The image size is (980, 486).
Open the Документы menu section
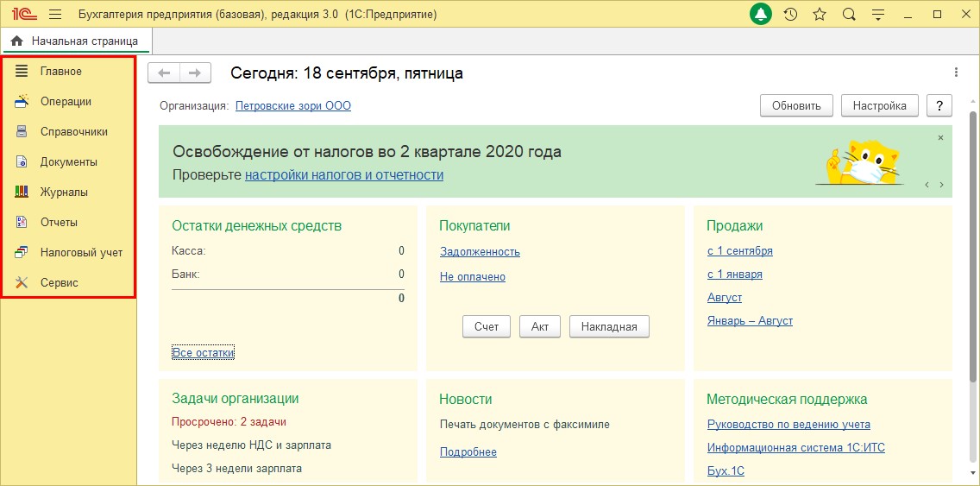pyautogui.click(x=69, y=162)
